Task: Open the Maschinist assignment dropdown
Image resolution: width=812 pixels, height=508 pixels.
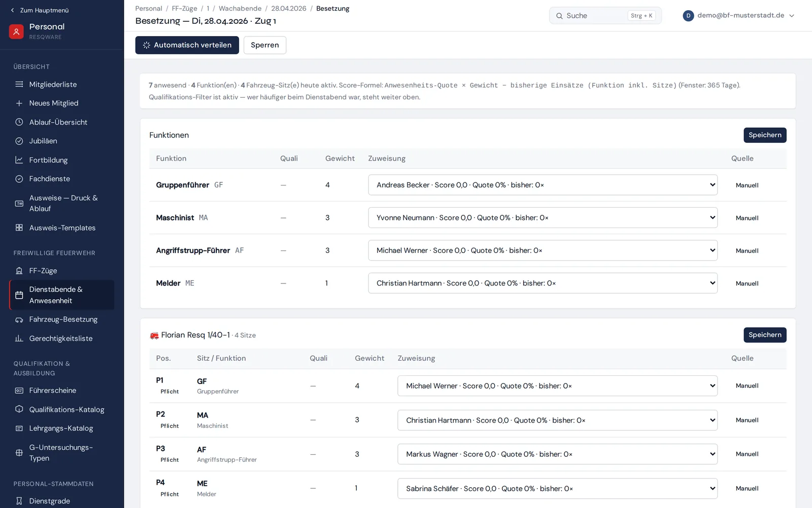Action: pyautogui.click(x=543, y=217)
